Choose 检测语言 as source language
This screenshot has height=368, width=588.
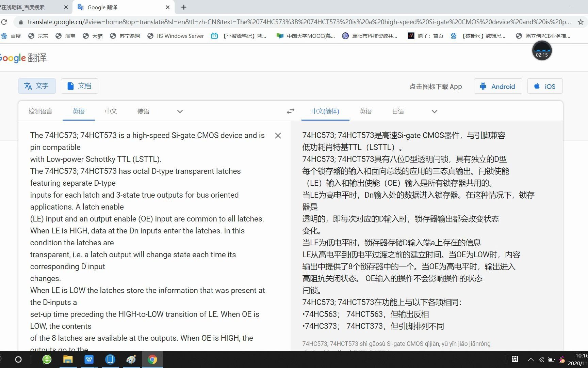[x=40, y=111]
